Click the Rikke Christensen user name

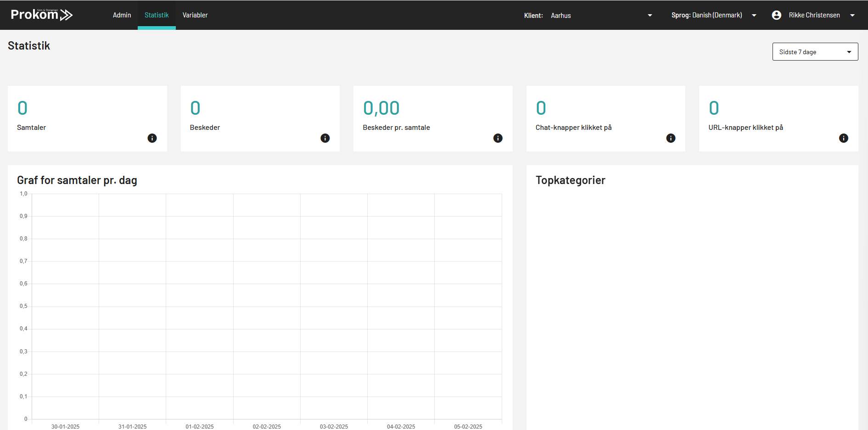click(814, 15)
